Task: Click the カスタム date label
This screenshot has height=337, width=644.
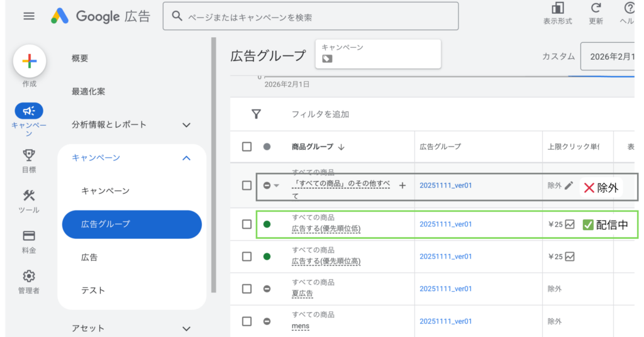Action: click(558, 57)
